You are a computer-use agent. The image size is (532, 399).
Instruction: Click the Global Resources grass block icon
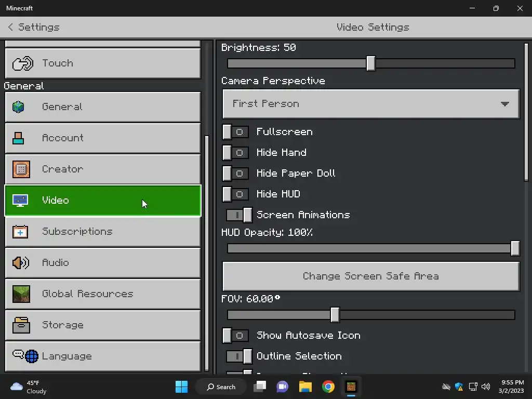click(21, 294)
